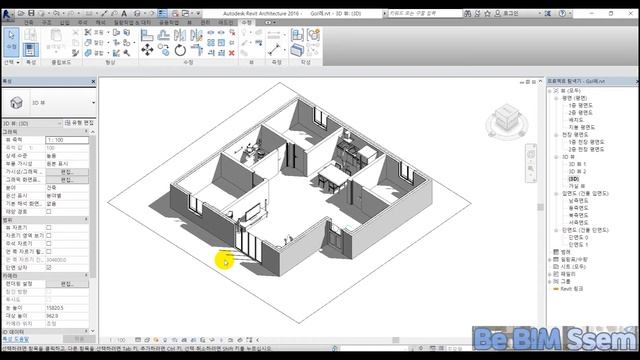This screenshot has width=640, height=360.
Task: Open the 3D 뷰 type selector dropdown
Action: pyautogui.click(x=93, y=102)
